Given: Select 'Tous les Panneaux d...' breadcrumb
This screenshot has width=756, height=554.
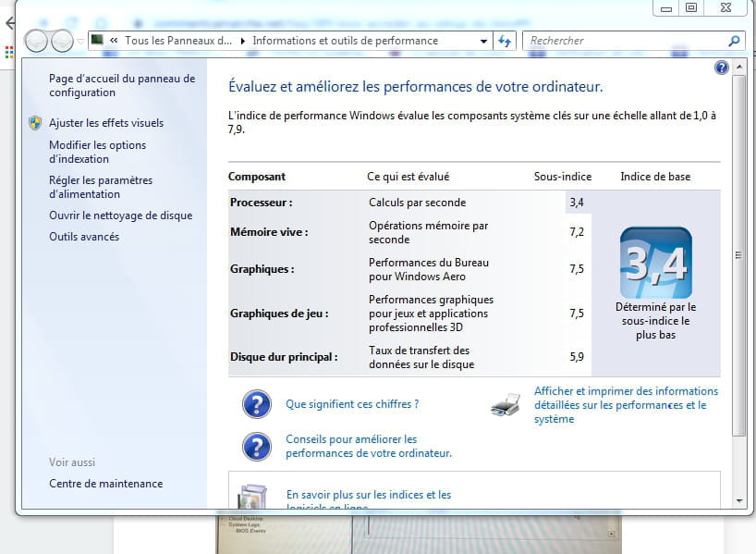Looking at the screenshot, I should [178, 41].
